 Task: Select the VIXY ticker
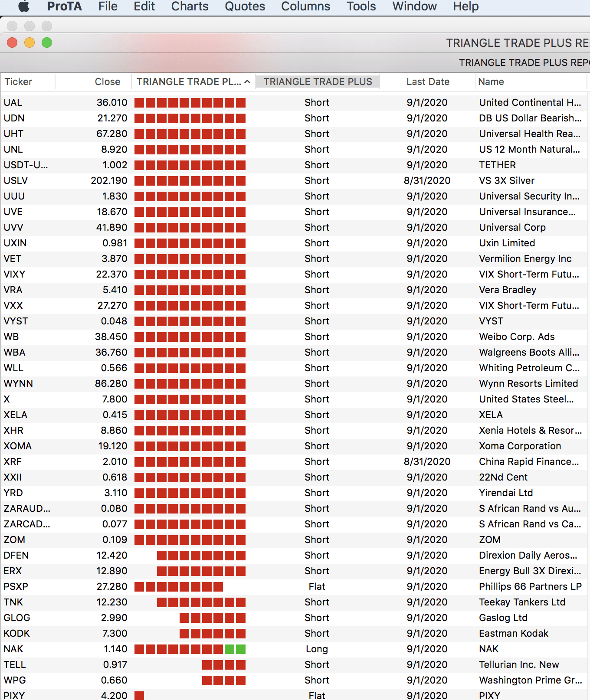[x=14, y=274]
